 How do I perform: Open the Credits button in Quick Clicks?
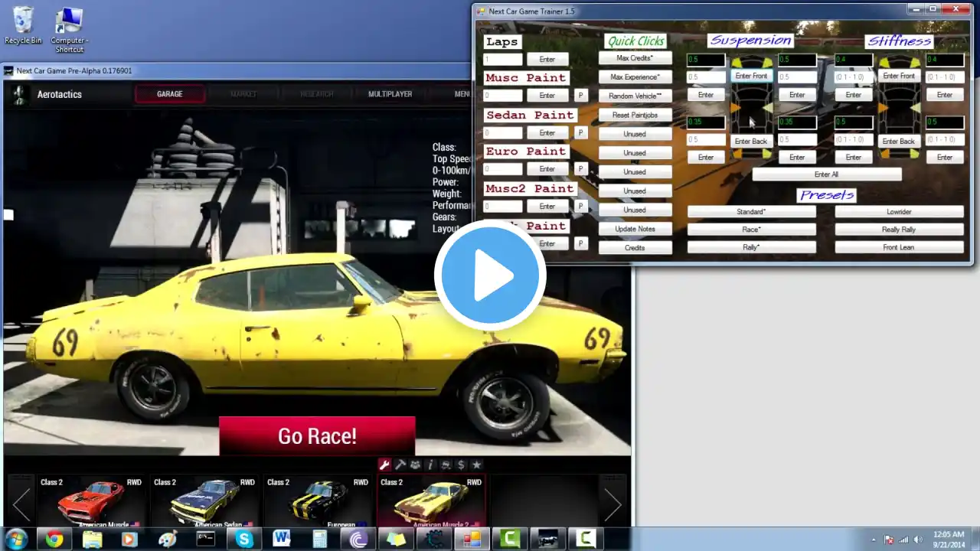pos(635,248)
